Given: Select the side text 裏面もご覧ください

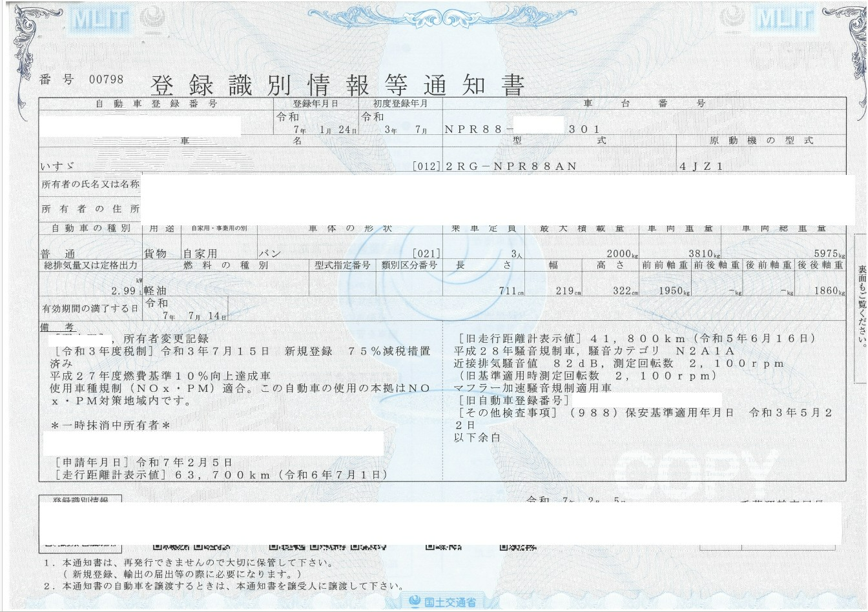Looking at the screenshot, I should coord(862,307).
